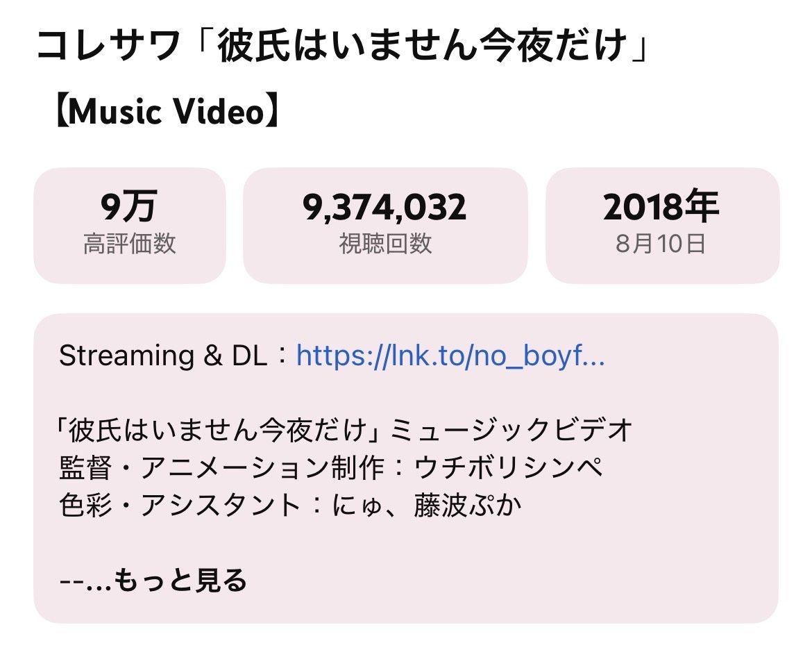Tap the ウチボリシンペ director name
The width and height of the screenshot is (812, 666).
pos(508,467)
